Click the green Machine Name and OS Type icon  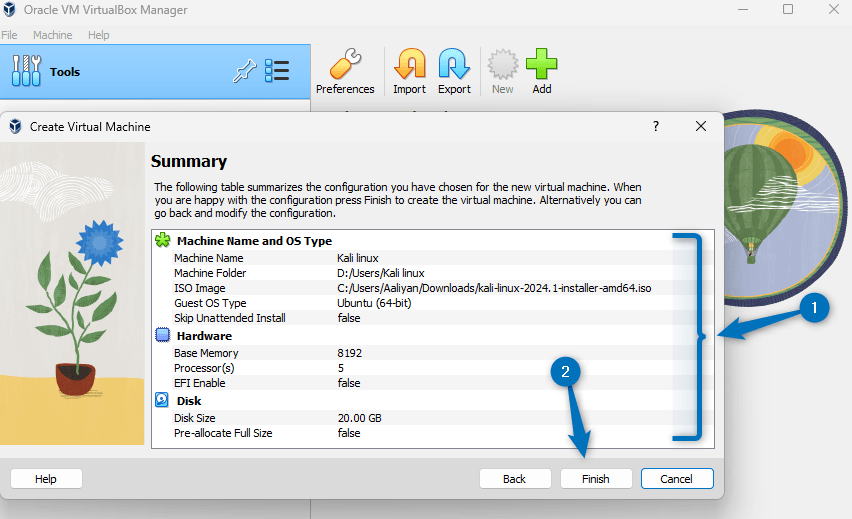click(x=162, y=240)
